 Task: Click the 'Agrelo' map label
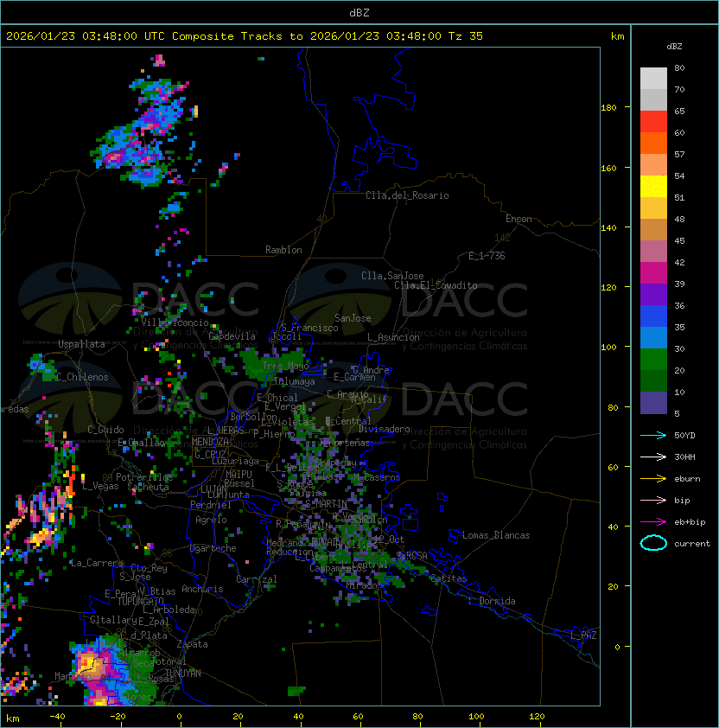(x=211, y=520)
